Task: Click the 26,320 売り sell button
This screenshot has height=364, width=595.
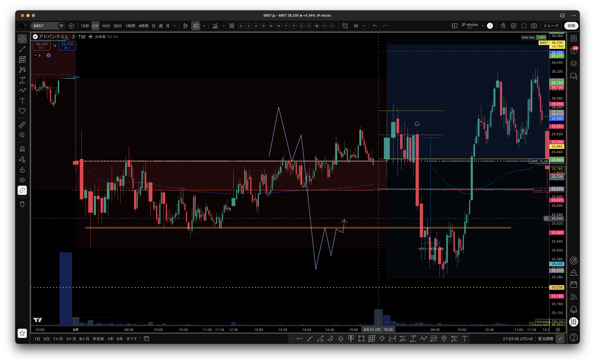Action: point(42,46)
